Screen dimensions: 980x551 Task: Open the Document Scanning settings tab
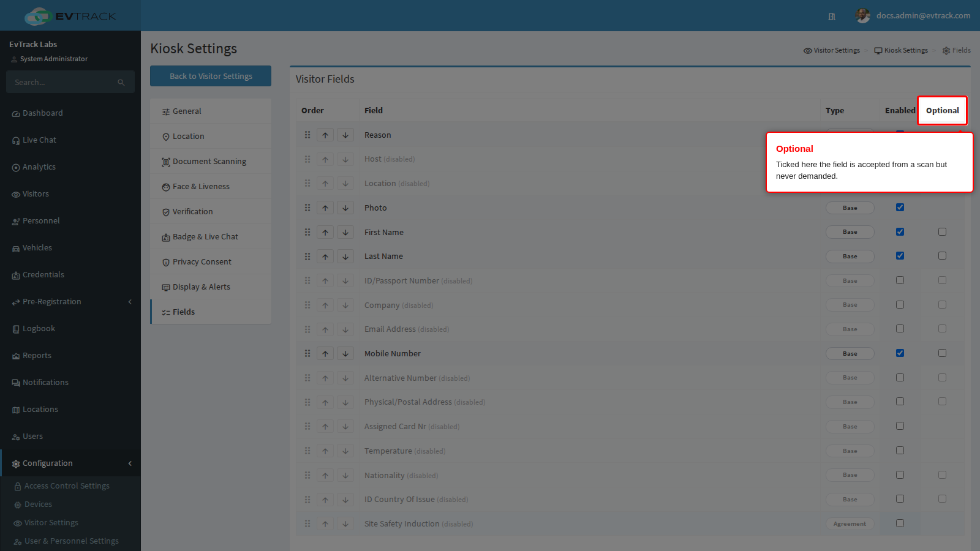[x=211, y=162]
